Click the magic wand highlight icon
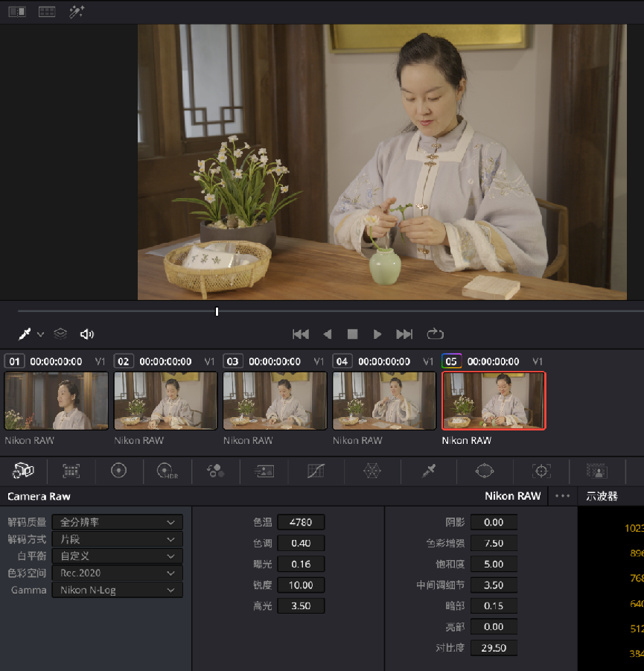 point(77,11)
